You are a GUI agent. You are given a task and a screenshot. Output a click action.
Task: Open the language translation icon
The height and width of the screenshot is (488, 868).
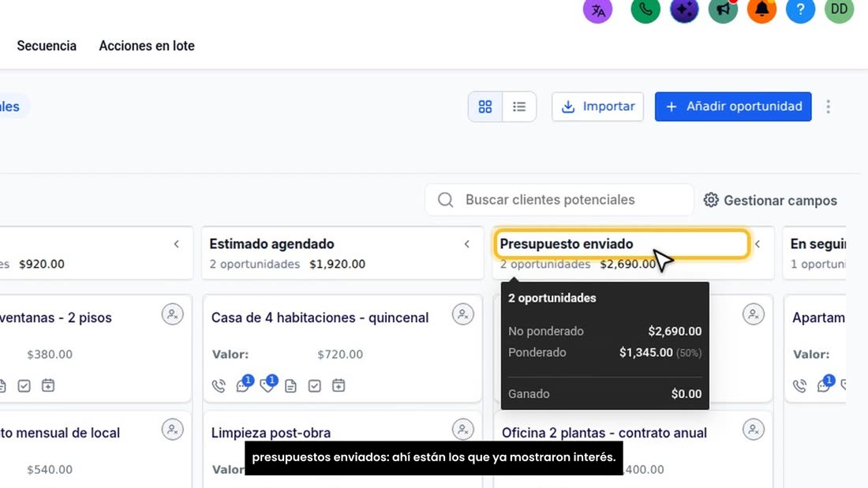coord(598,9)
